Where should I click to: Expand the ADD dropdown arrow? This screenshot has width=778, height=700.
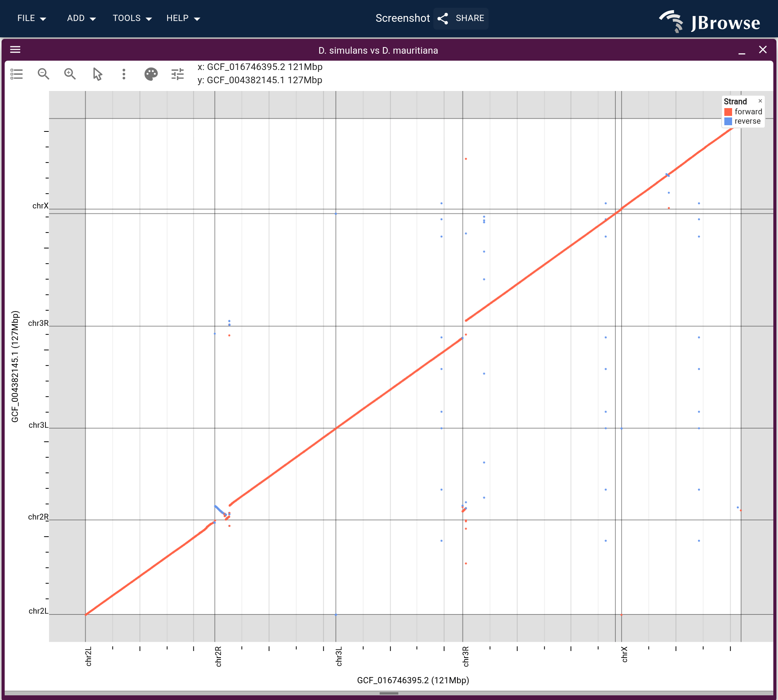point(93,19)
